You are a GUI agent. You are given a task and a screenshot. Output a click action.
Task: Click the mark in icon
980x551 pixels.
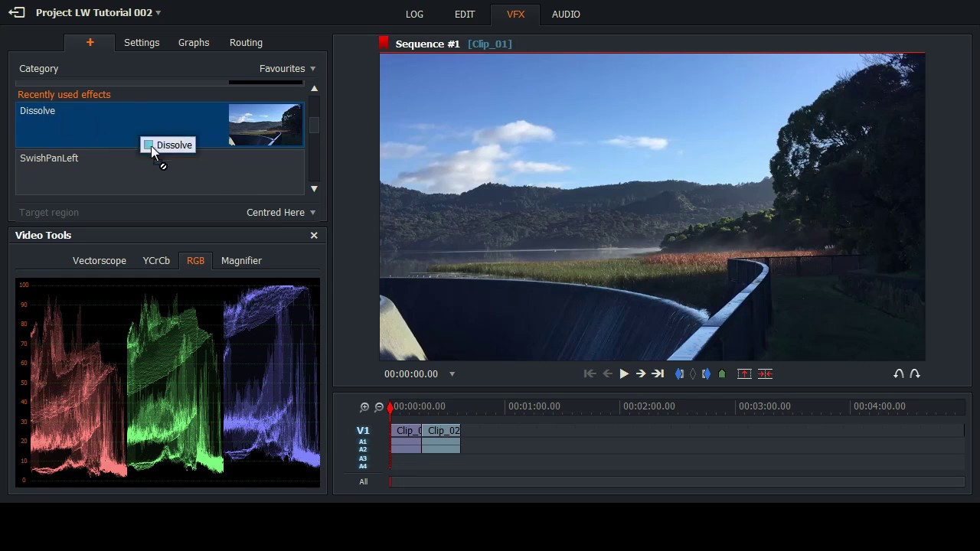[679, 373]
